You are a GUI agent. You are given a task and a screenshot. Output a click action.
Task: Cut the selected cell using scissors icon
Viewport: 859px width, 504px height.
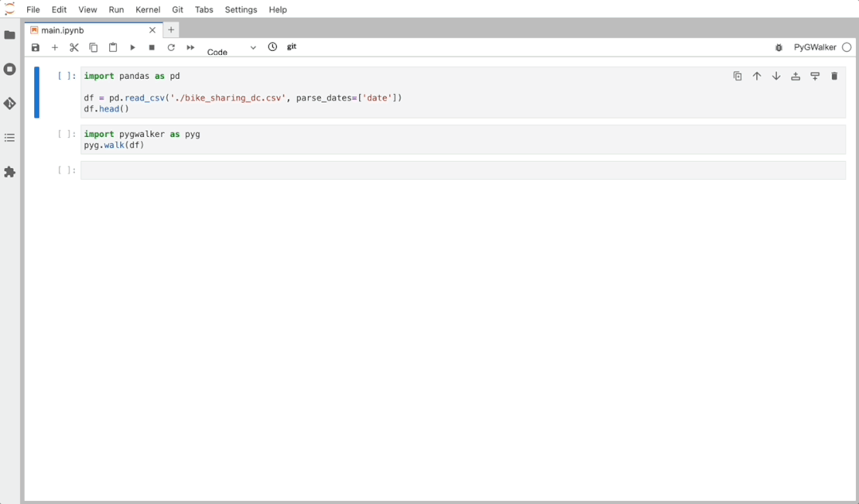74,47
